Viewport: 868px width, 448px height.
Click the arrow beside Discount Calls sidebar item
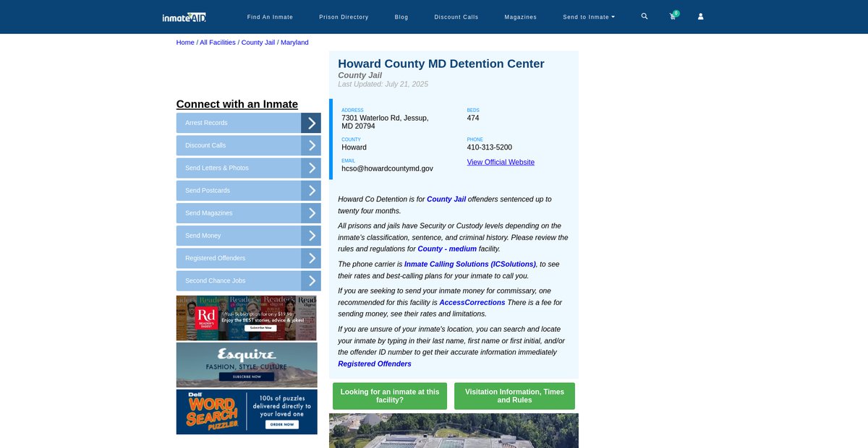pyautogui.click(x=311, y=145)
